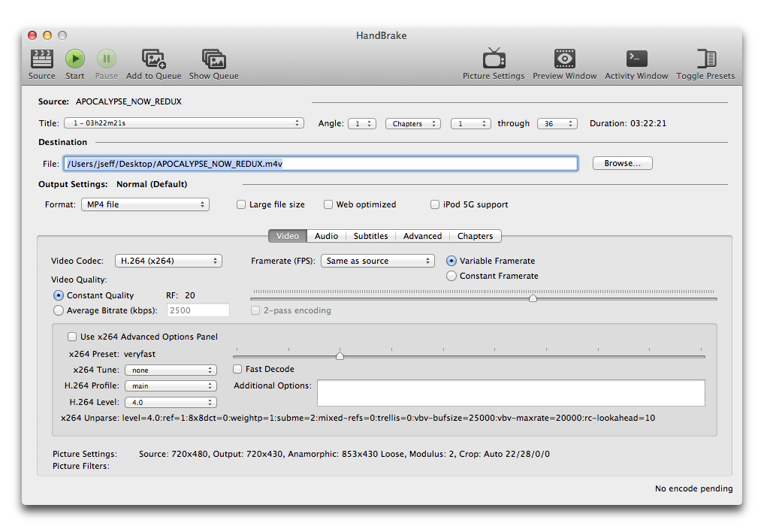Open the H.264 Level dropdown
Image resolution: width=764 pixels, height=532 pixels.
171,403
